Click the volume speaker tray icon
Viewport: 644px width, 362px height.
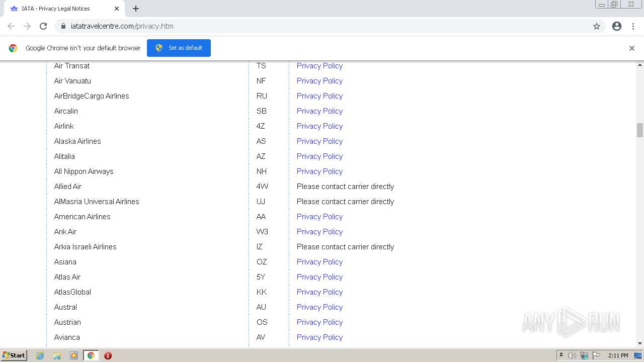point(572,355)
